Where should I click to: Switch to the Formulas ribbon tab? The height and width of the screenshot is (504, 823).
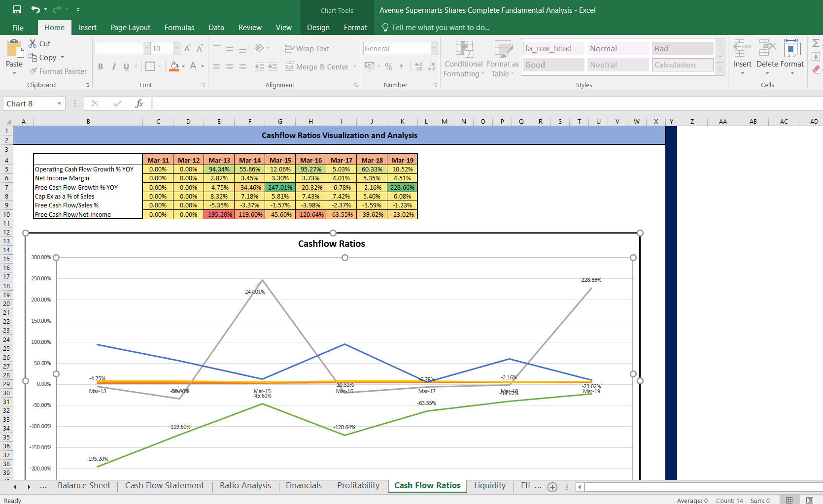coord(179,28)
